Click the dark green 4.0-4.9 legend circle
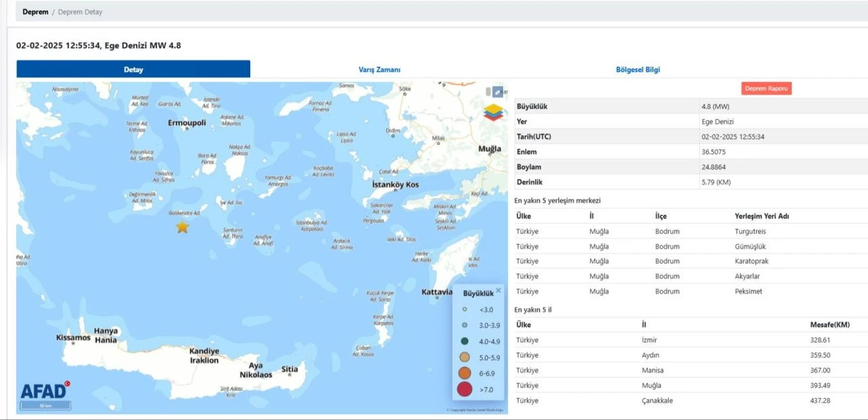Screen dimensions: 868x420 tap(465, 341)
